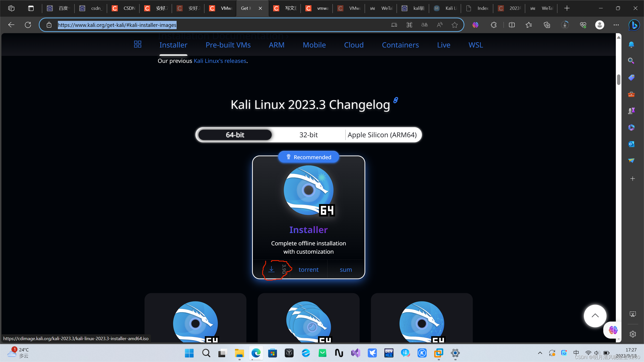
Task: Open Microsoft Store from taskbar
Action: coord(272,353)
